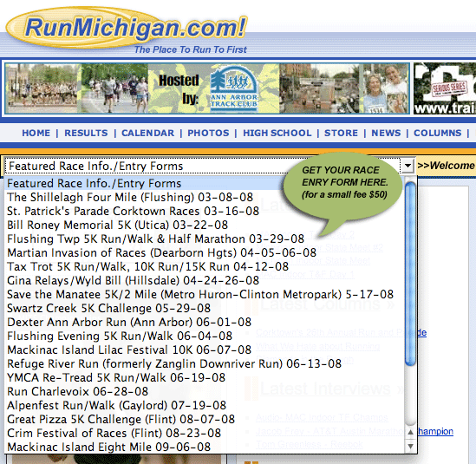Click the Serious Series trail banner ad
Screen dimensions: 476x464
pos(445,88)
